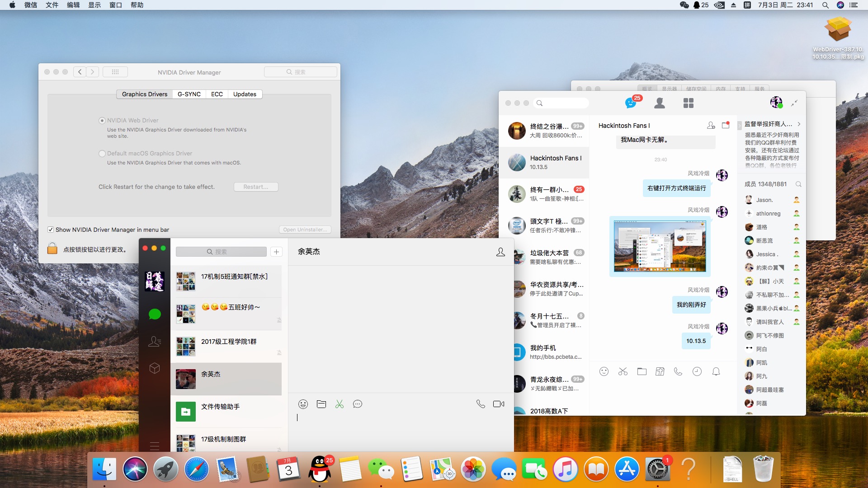Viewport: 868px width, 488px height.
Task: Search group members magnifier icon
Action: coord(798,184)
